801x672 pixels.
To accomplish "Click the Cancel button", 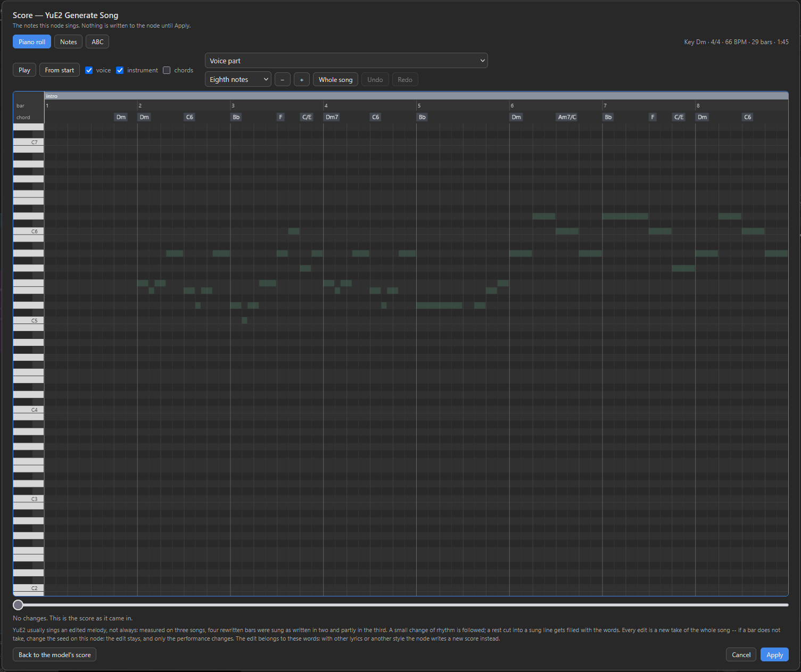I will point(741,655).
